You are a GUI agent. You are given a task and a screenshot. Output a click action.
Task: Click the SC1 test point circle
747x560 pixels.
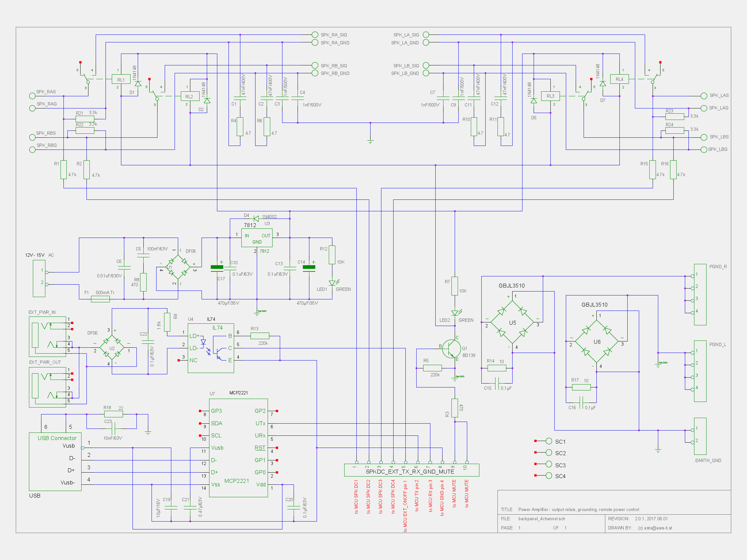pyautogui.click(x=549, y=441)
